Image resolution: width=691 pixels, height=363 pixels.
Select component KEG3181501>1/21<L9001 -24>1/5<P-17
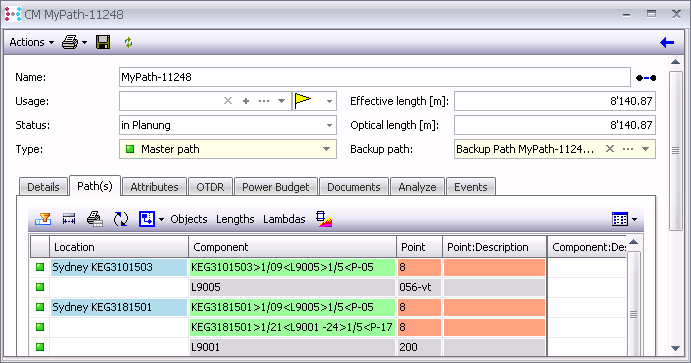point(292,327)
